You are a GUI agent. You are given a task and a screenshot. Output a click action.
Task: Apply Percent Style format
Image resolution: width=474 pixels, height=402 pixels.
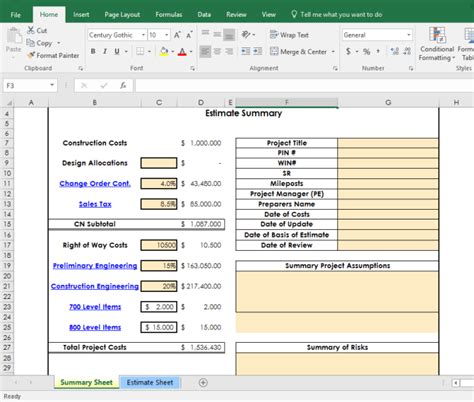click(x=367, y=51)
